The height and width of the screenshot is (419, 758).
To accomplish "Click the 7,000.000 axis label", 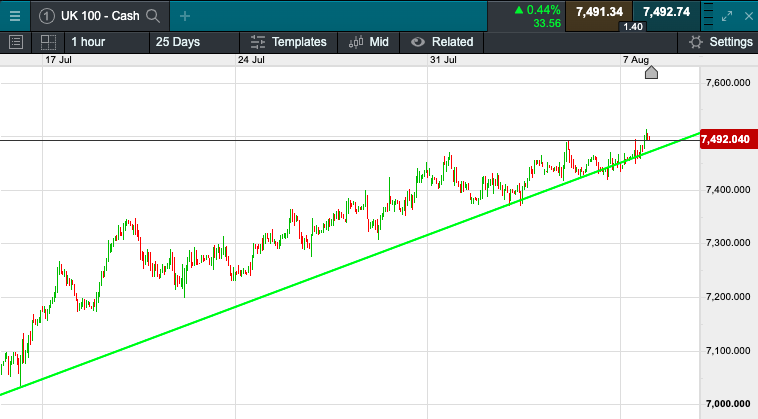I will tap(728, 404).
